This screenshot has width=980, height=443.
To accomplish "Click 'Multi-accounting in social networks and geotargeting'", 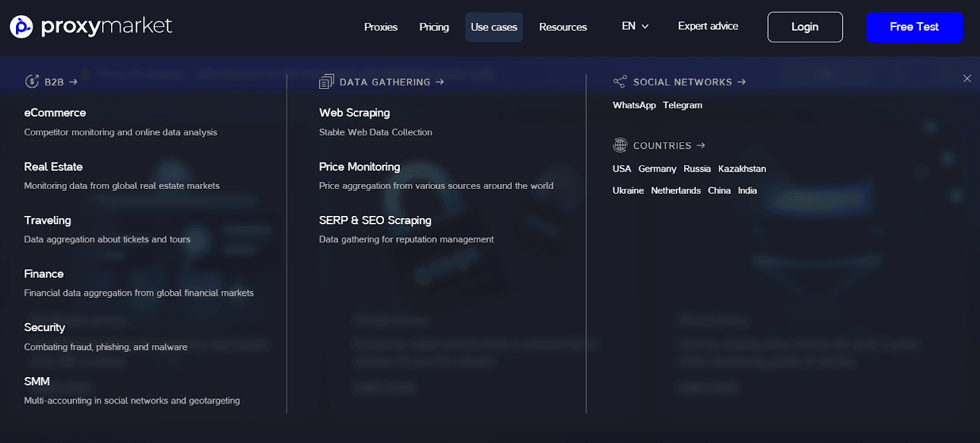I will [132, 401].
